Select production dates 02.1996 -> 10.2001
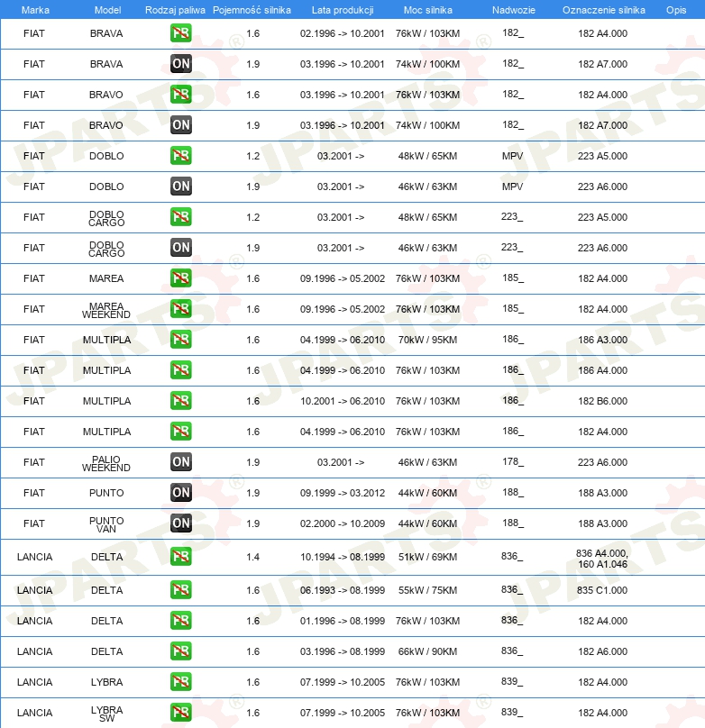The image size is (705, 728). pyautogui.click(x=343, y=33)
